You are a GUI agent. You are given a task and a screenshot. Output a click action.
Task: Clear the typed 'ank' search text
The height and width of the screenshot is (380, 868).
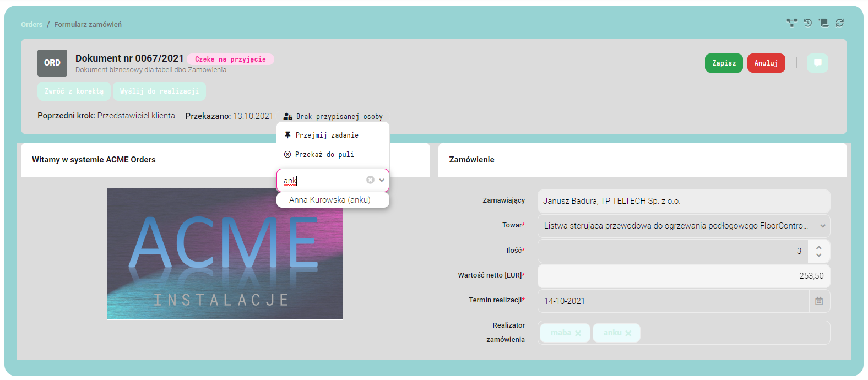370,180
